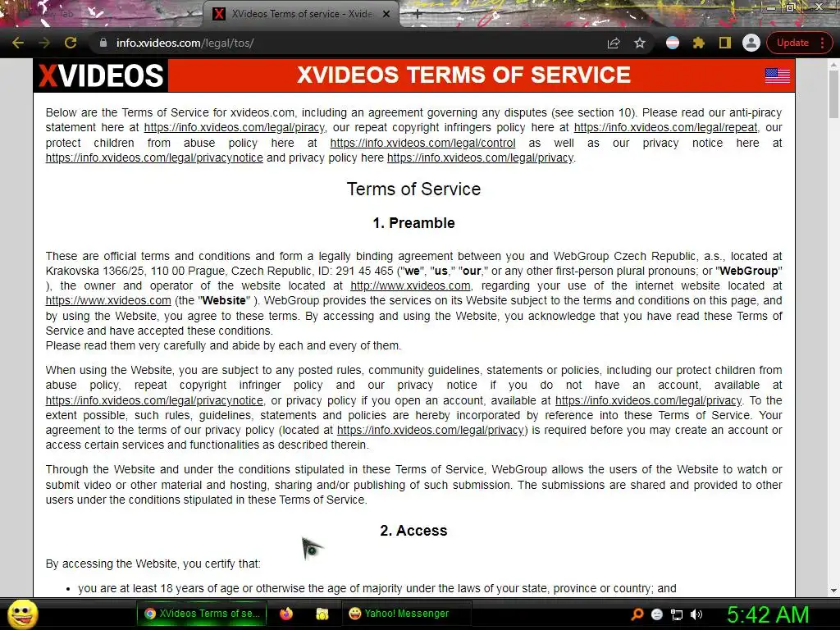Follow the https://www.xvideos.com link before "Website"
The image size is (840, 630).
point(108,300)
